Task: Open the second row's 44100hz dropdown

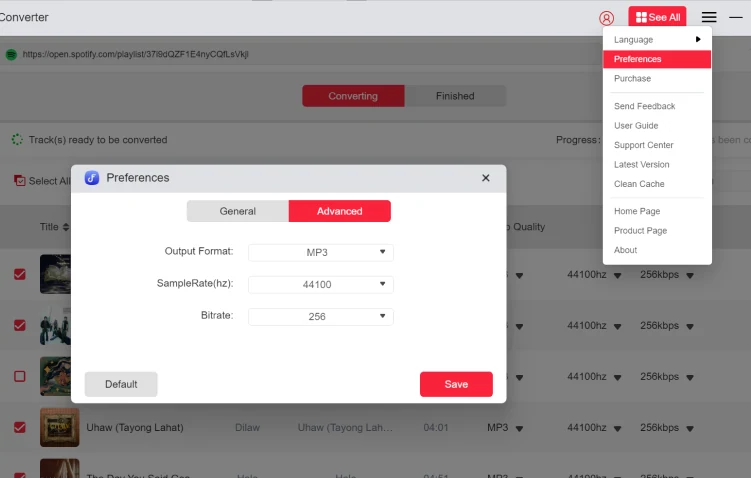Action: (617, 326)
